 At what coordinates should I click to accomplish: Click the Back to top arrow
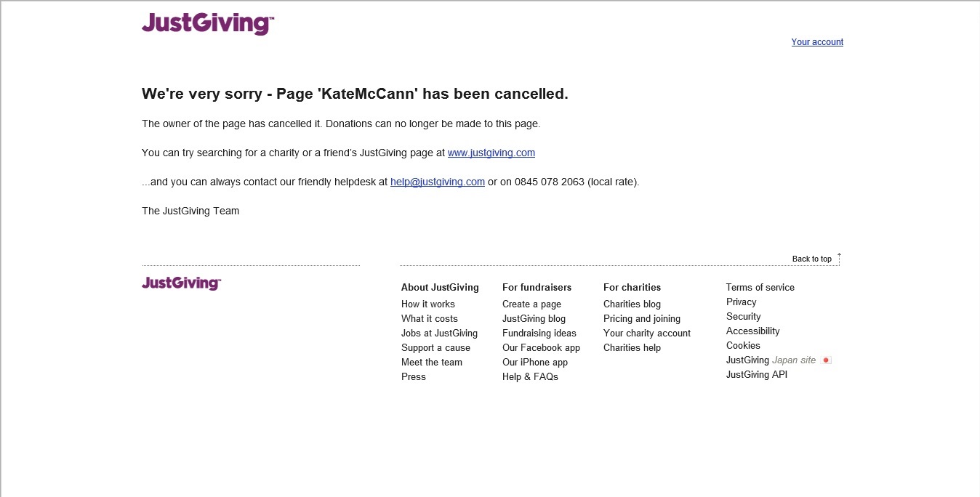point(839,258)
